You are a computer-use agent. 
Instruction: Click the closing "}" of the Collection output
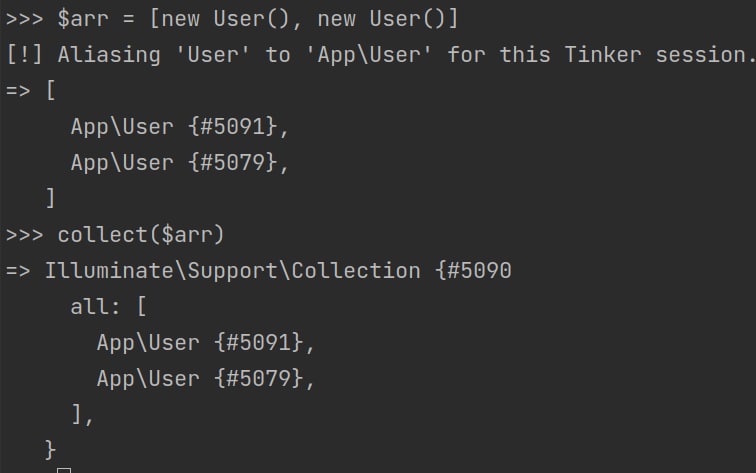(51, 449)
